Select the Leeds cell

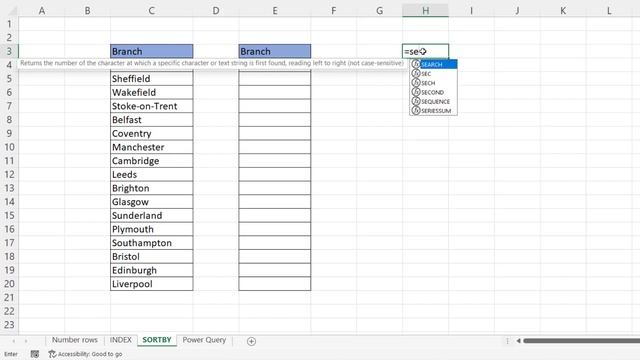click(x=151, y=174)
